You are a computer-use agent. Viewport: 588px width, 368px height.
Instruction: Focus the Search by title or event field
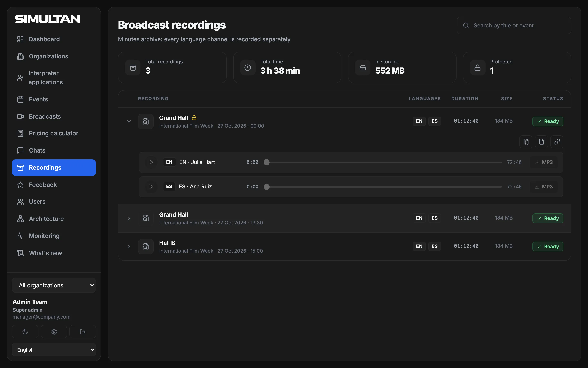514,25
